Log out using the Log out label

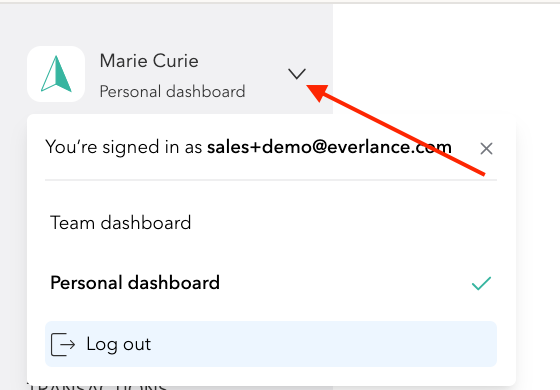[x=119, y=344]
